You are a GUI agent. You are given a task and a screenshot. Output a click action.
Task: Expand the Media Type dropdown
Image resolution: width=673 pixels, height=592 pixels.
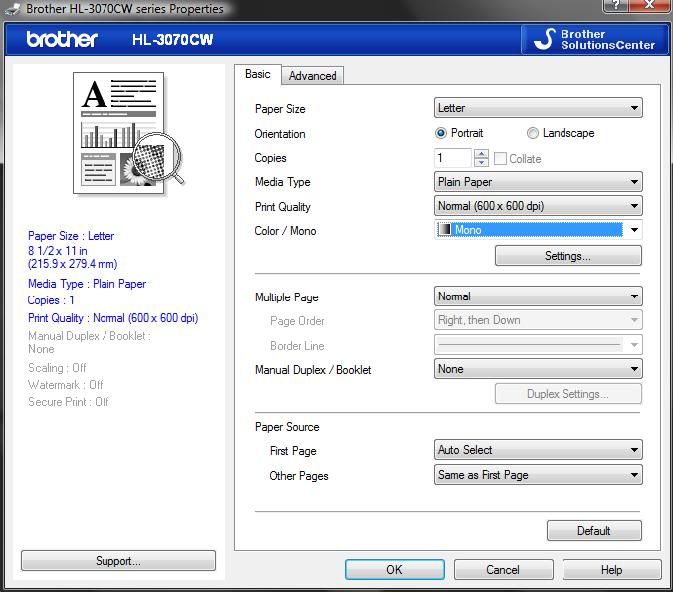(x=538, y=182)
